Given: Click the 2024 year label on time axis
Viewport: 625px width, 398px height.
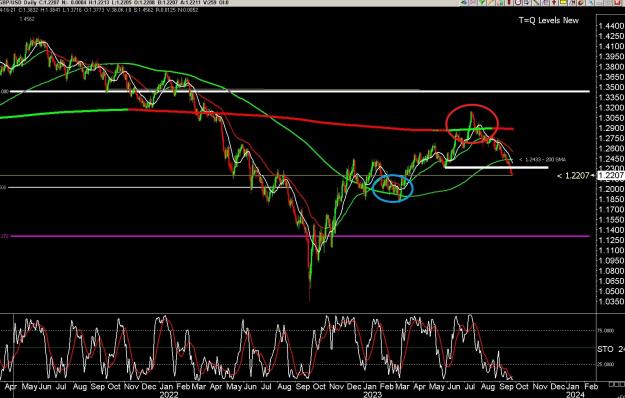Looking at the screenshot, I should (x=577, y=394).
